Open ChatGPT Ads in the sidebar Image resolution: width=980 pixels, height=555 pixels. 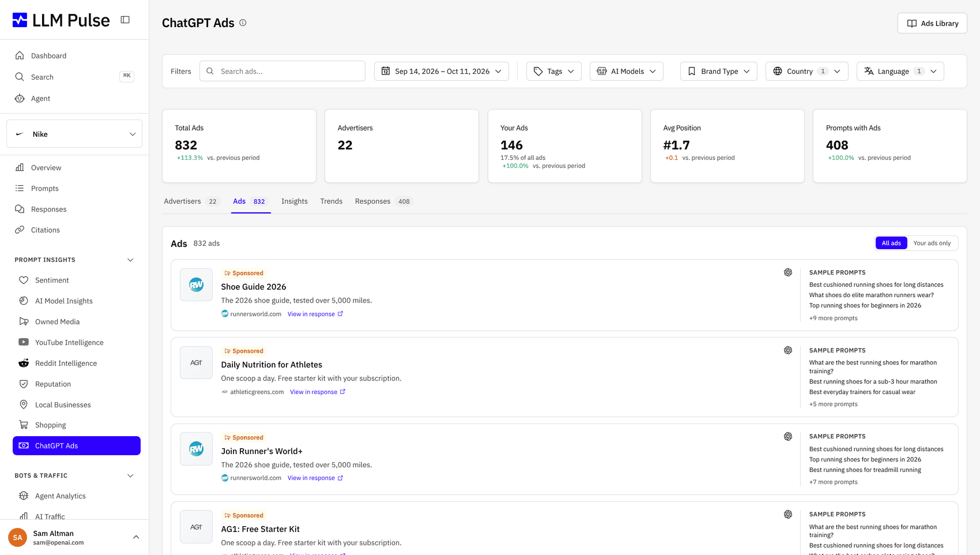coord(77,446)
